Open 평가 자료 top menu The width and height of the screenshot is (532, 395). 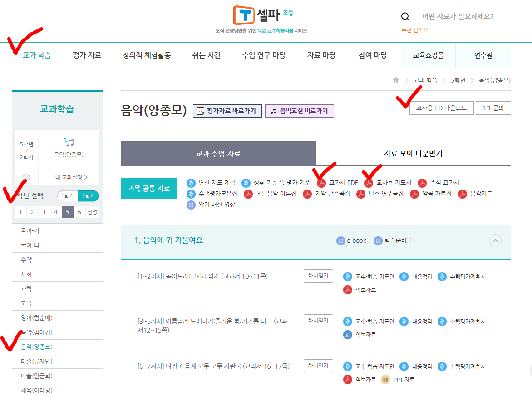(87, 55)
